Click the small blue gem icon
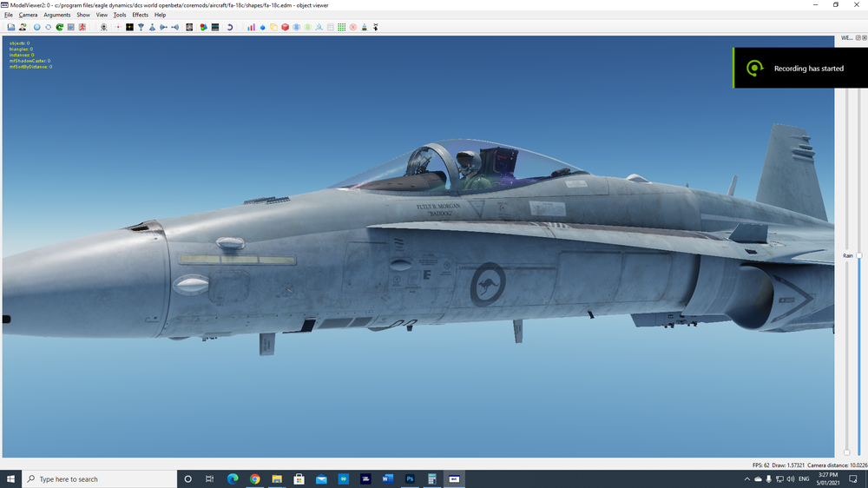The image size is (868, 488). point(263,27)
